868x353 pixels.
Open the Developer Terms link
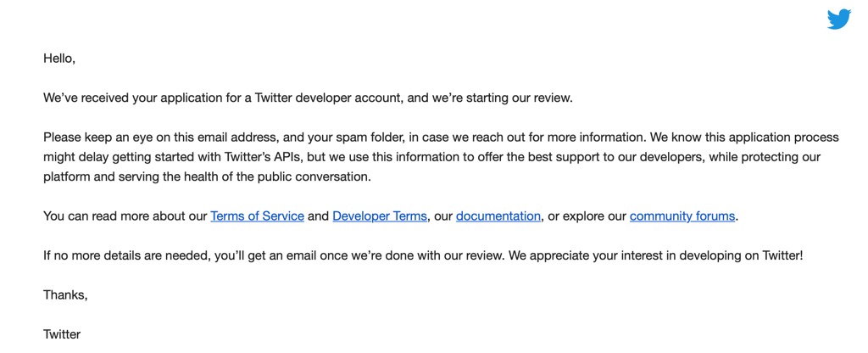coord(379,216)
